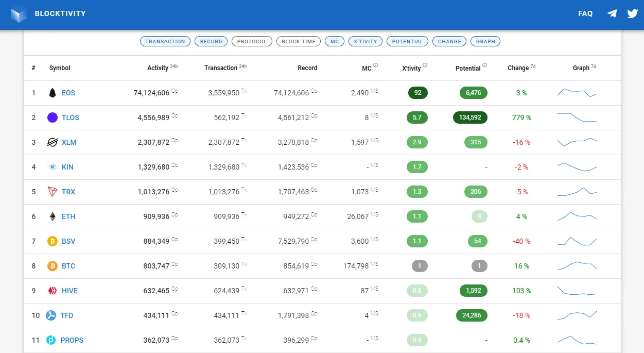The width and height of the screenshot is (644, 353).
Task: Open the EOS symbol link
Action: click(68, 93)
